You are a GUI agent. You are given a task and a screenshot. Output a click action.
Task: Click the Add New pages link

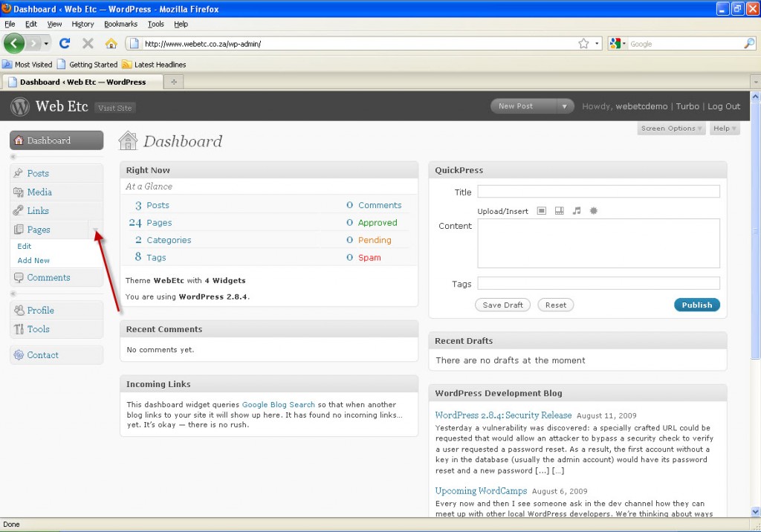point(33,260)
